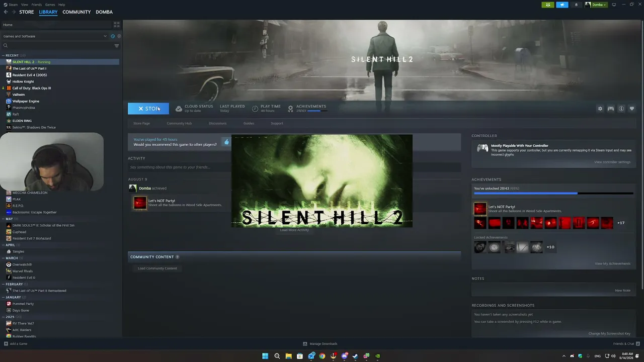
Task: Go back using the back arrow
Action: (6, 12)
